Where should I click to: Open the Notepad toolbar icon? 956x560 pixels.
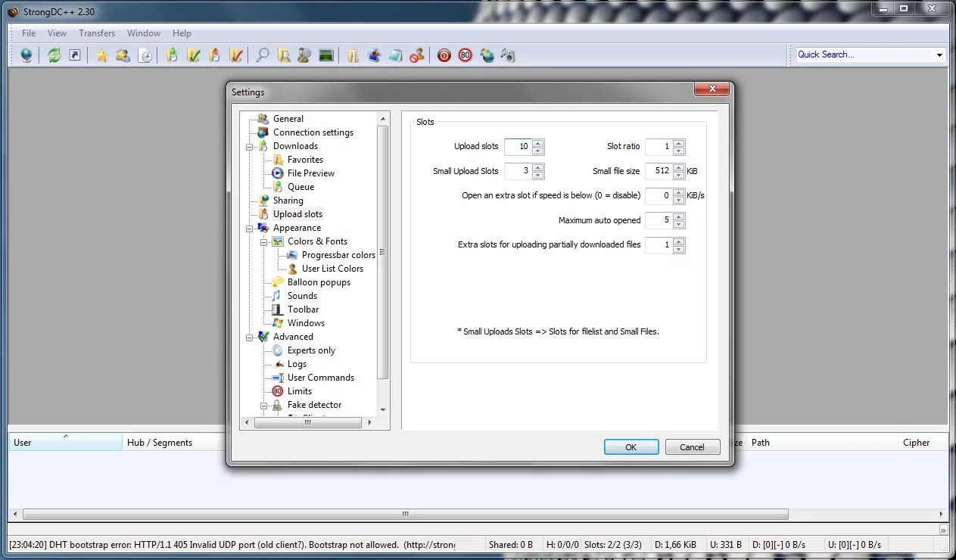tap(395, 55)
